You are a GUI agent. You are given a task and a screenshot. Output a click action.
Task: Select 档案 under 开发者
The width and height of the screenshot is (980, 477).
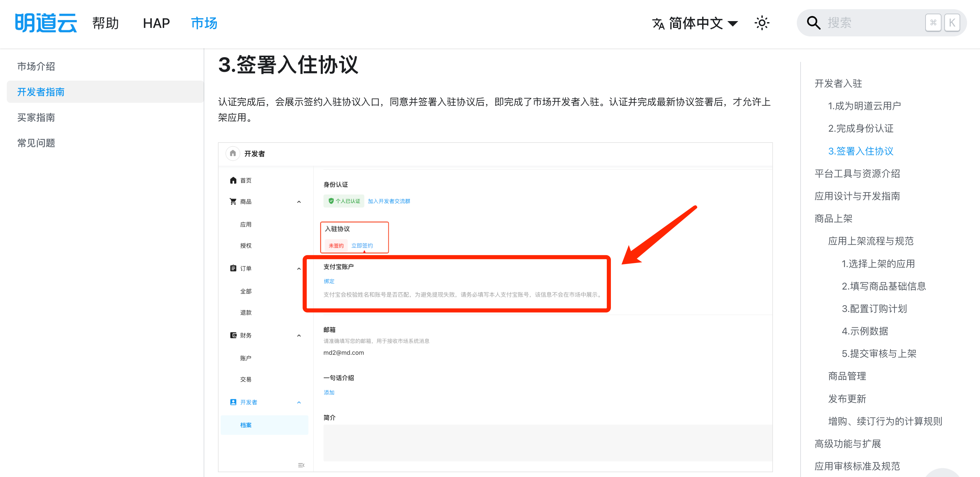(264, 425)
